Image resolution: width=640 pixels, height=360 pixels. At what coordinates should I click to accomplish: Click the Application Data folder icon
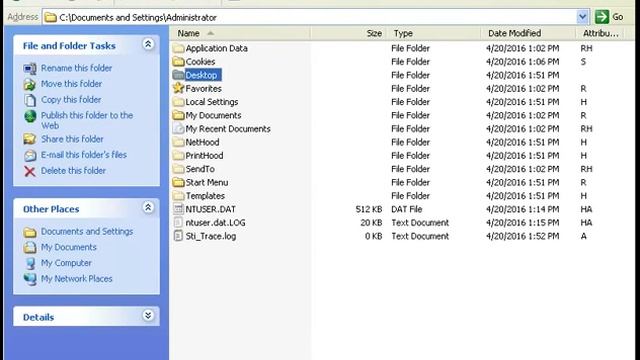(178, 48)
